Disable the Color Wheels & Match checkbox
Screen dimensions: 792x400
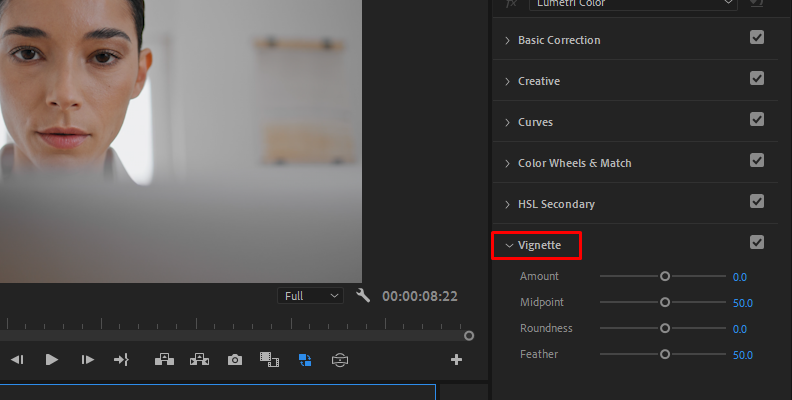point(757,160)
